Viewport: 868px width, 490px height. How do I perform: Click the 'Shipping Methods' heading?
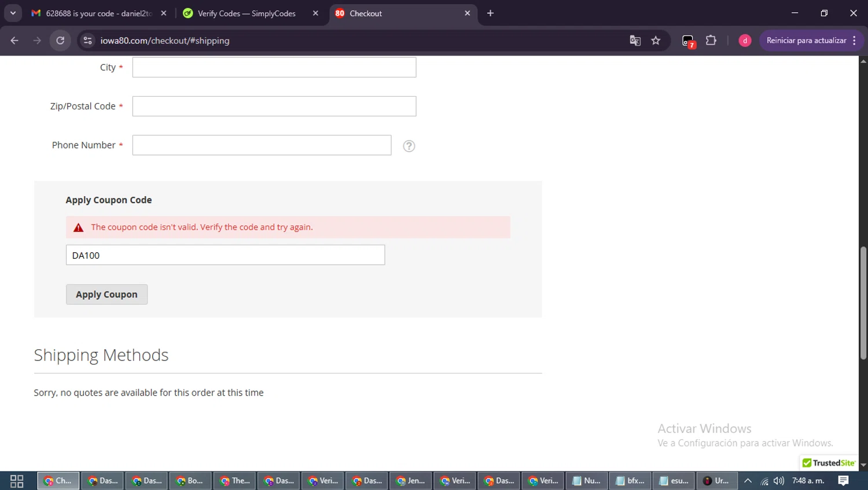[x=101, y=355]
